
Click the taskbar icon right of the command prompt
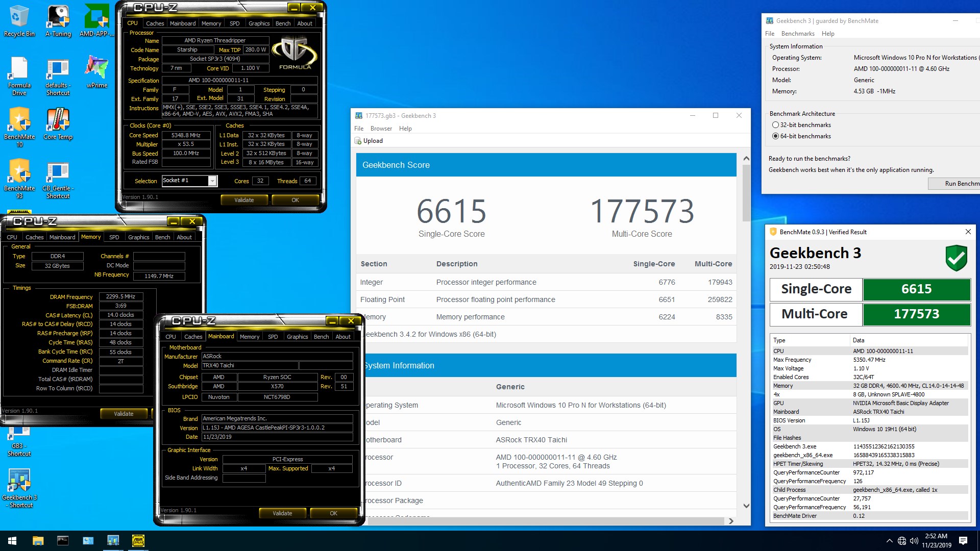tap(88, 541)
